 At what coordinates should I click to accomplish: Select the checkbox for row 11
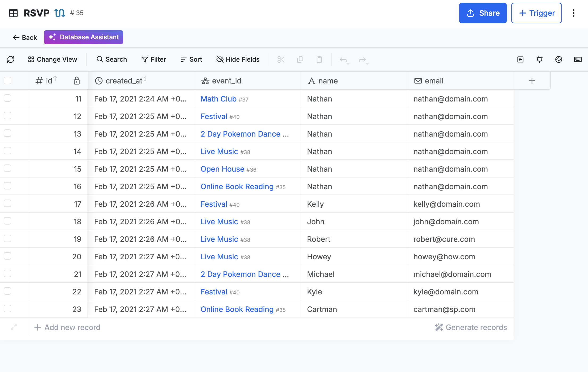click(7, 98)
